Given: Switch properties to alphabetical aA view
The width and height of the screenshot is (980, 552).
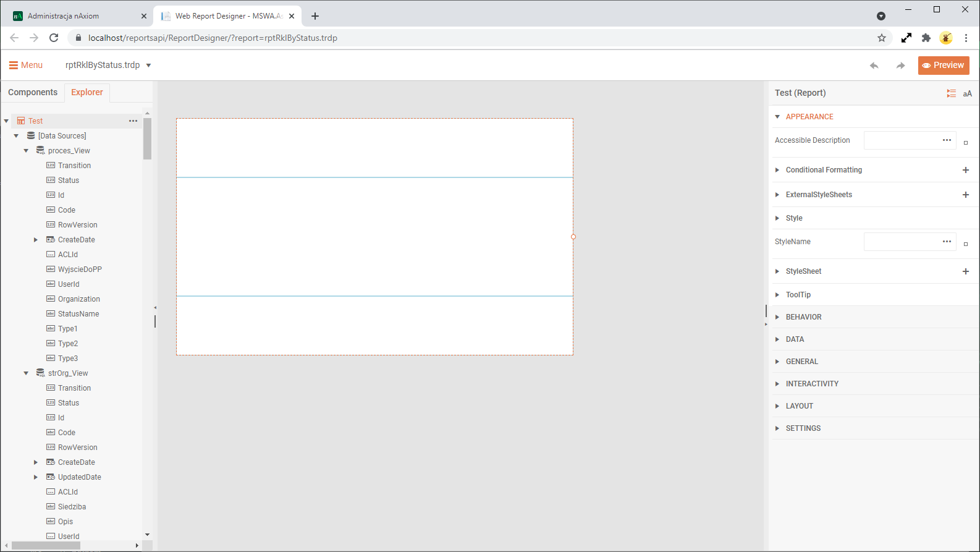Looking at the screenshot, I should (x=967, y=93).
